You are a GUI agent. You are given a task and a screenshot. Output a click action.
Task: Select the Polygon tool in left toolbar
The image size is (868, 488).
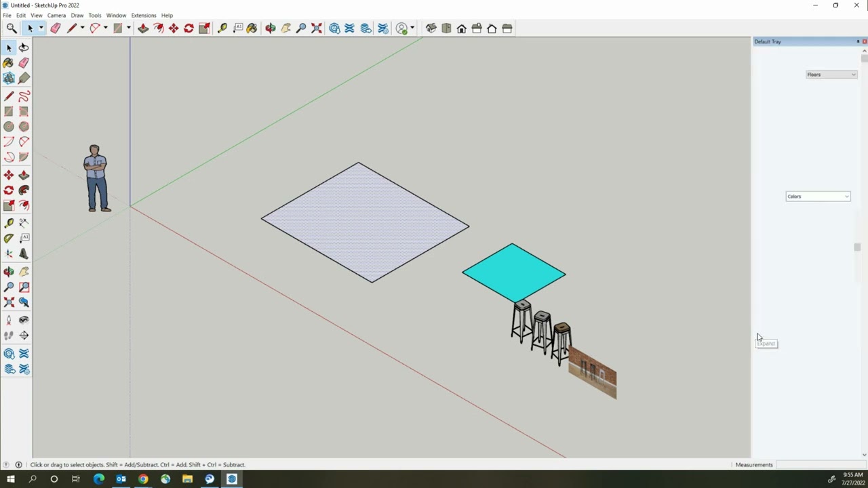pos(24,126)
